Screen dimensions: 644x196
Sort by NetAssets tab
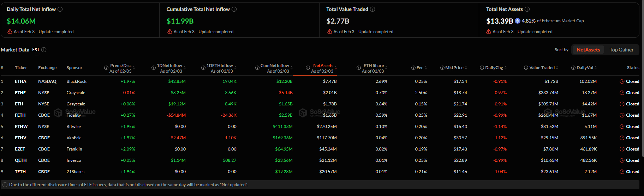coord(588,50)
